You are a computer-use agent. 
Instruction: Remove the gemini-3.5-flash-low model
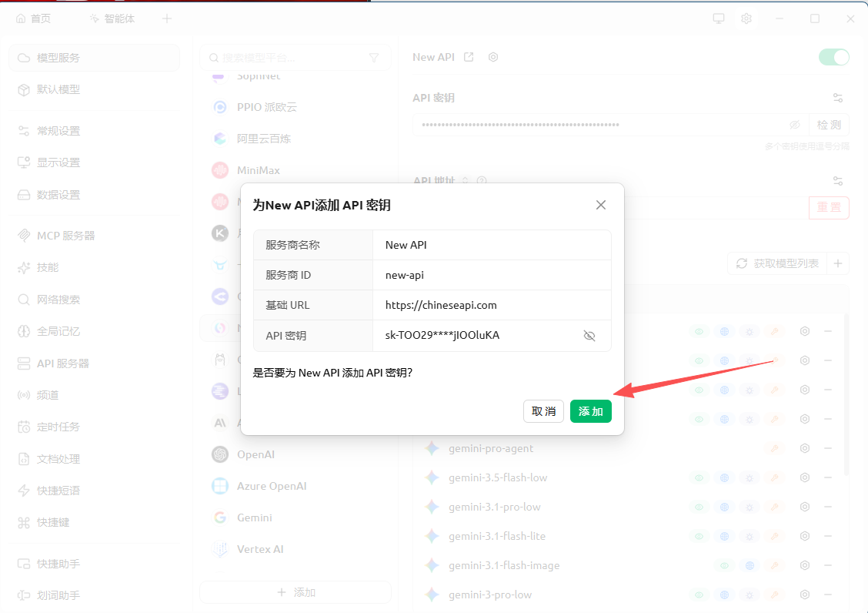click(x=828, y=477)
